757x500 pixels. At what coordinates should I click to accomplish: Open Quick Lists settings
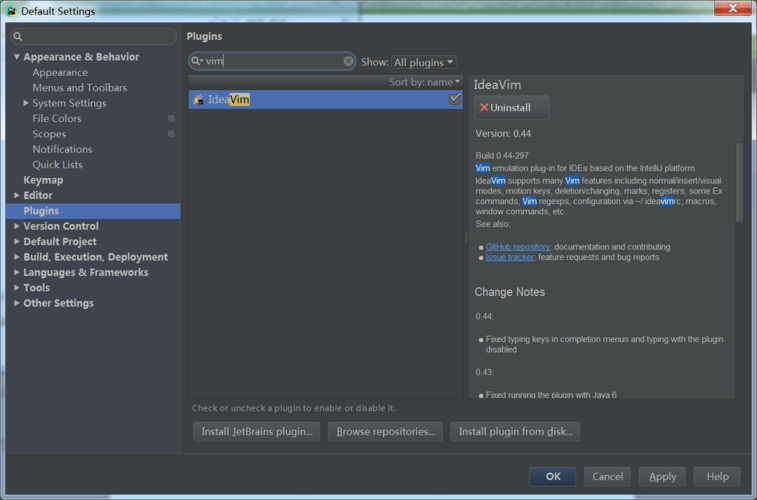(57, 165)
